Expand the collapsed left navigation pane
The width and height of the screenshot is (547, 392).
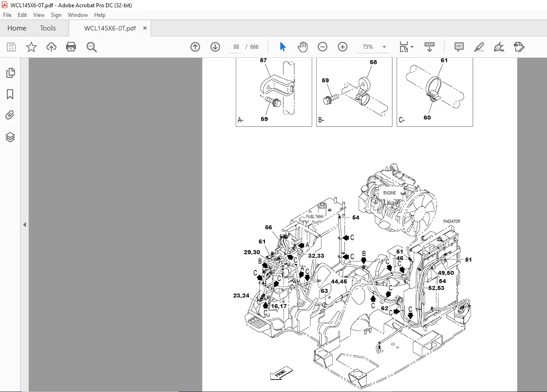click(x=25, y=225)
